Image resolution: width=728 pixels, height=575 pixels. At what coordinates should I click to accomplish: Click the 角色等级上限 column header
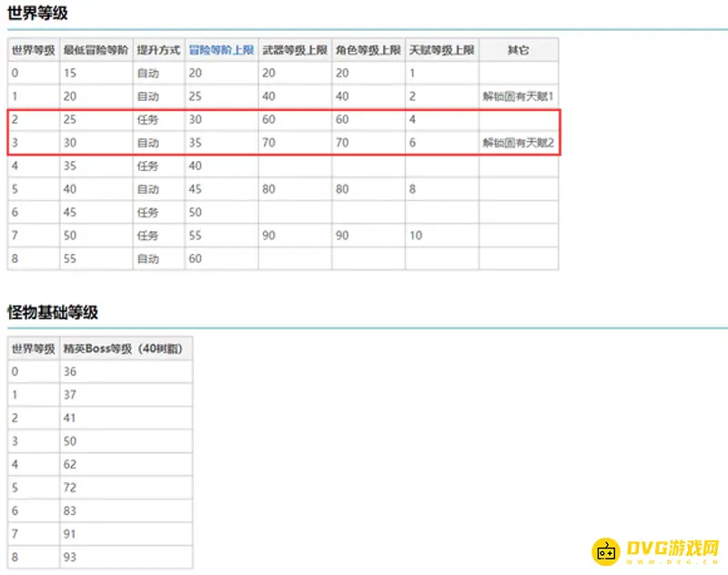click(368, 50)
